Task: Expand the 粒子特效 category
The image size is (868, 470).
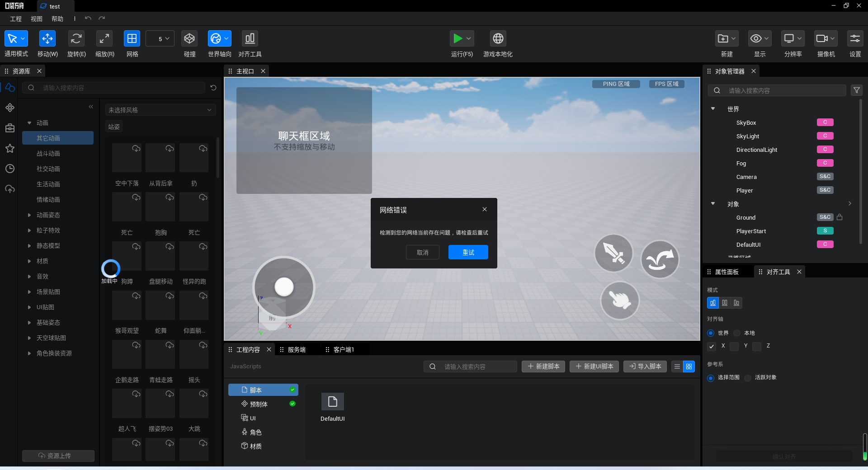Action: point(29,230)
